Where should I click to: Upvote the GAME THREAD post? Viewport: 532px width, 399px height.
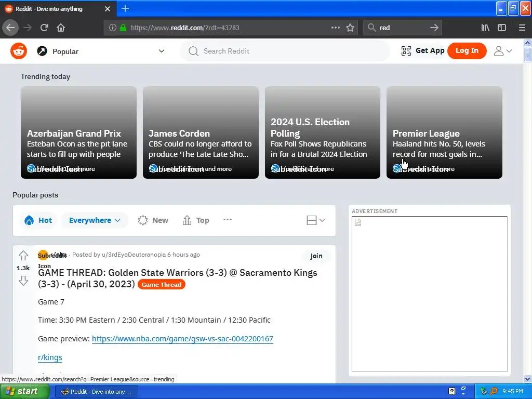(x=23, y=255)
